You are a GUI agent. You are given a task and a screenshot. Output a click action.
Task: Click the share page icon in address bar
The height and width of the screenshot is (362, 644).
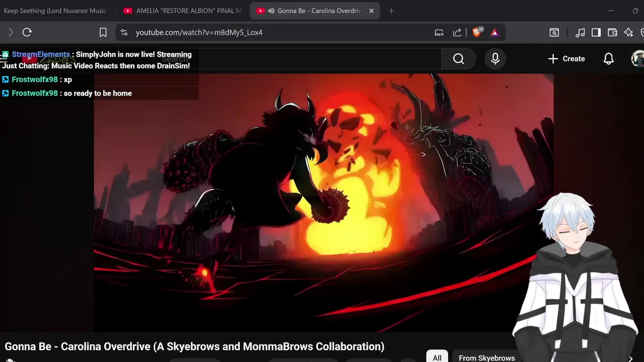click(457, 32)
